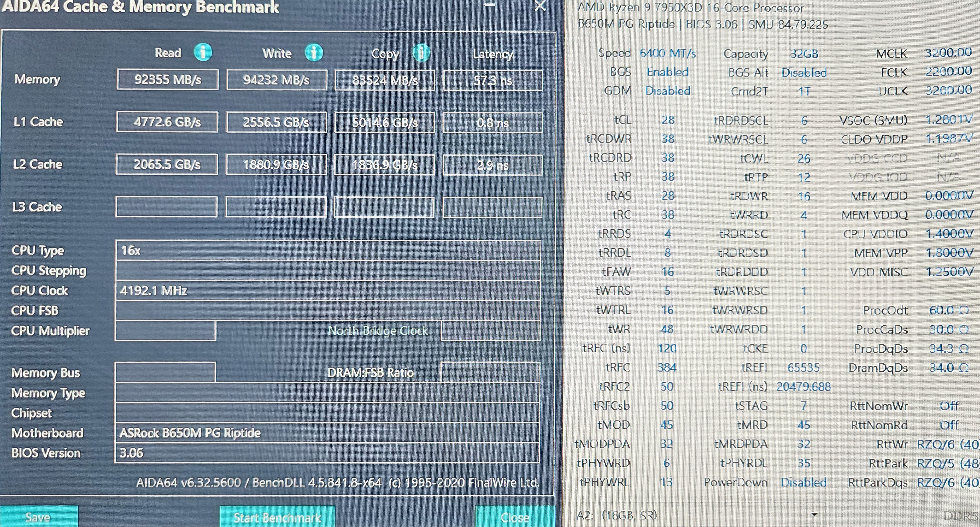The height and width of the screenshot is (527, 980).
Task: Click Memory Copy value 83524 MB/s
Action: (x=385, y=80)
